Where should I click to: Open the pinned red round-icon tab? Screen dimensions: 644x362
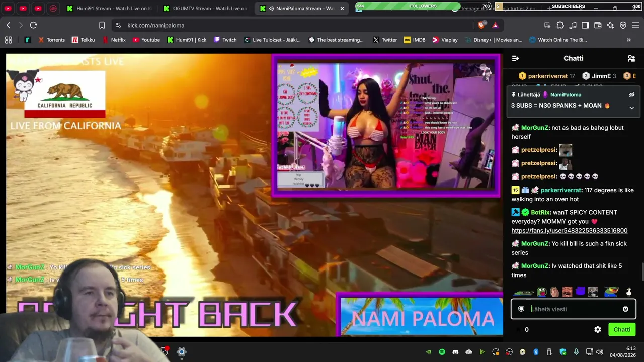coord(53,9)
